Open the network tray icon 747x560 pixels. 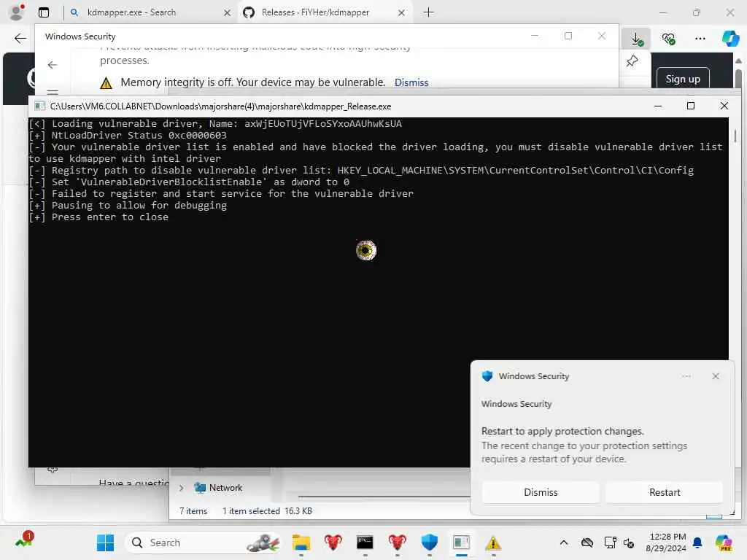pyautogui.click(x=609, y=542)
